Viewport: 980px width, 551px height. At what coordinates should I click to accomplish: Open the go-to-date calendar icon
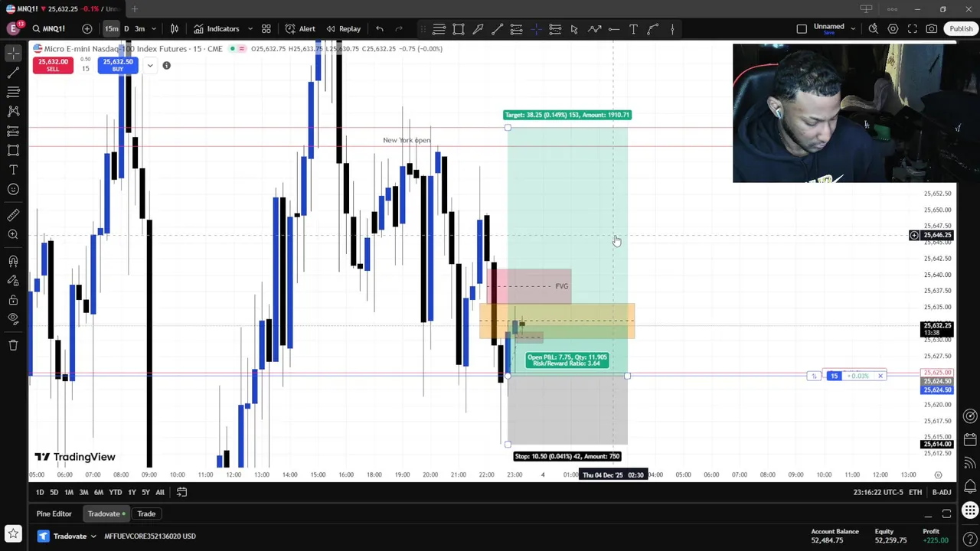(x=181, y=492)
